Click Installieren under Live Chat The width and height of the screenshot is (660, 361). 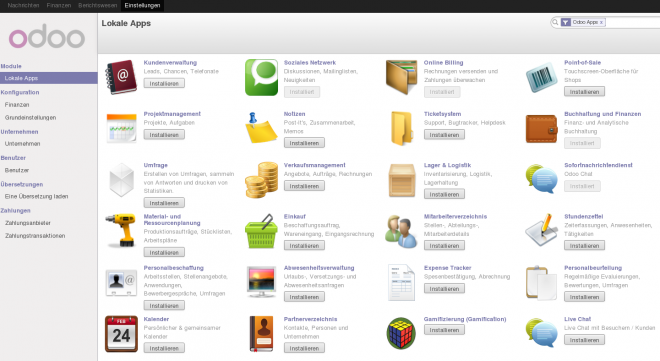coord(584,340)
